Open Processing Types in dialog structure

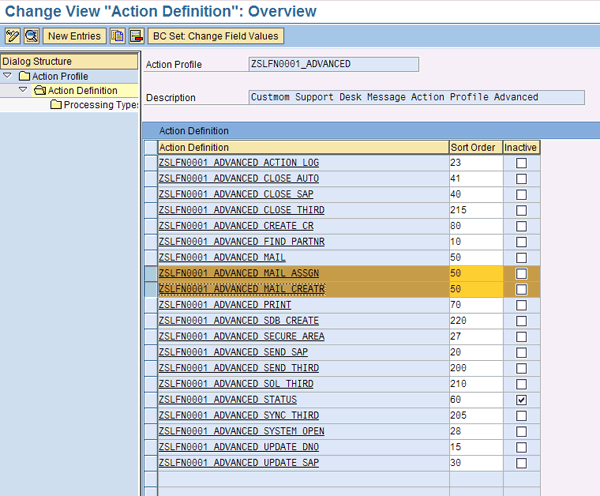(100, 105)
